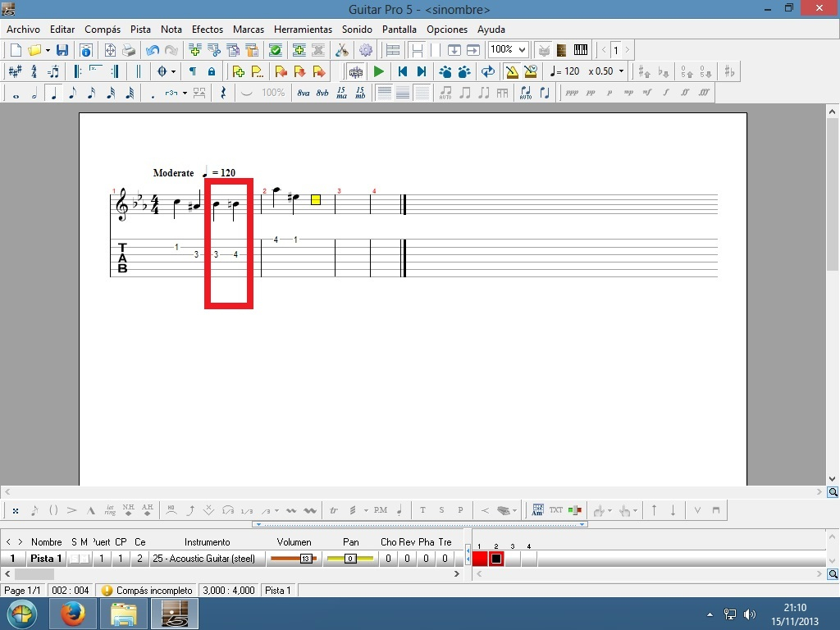Insert a rest with the rest icon
Screen dimensions: 840x630
[223, 93]
